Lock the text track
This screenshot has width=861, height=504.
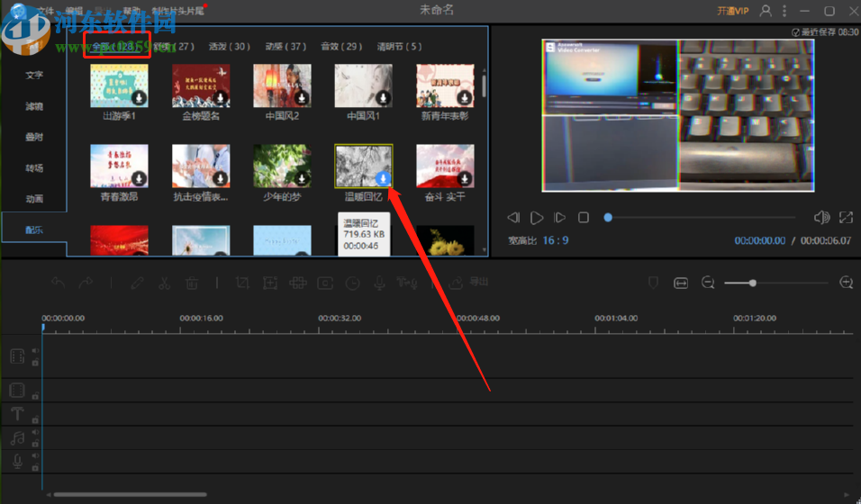click(x=35, y=419)
